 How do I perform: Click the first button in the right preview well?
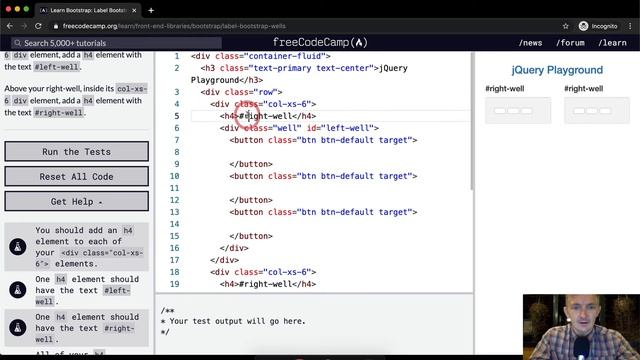pyautogui.click(x=579, y=111)
